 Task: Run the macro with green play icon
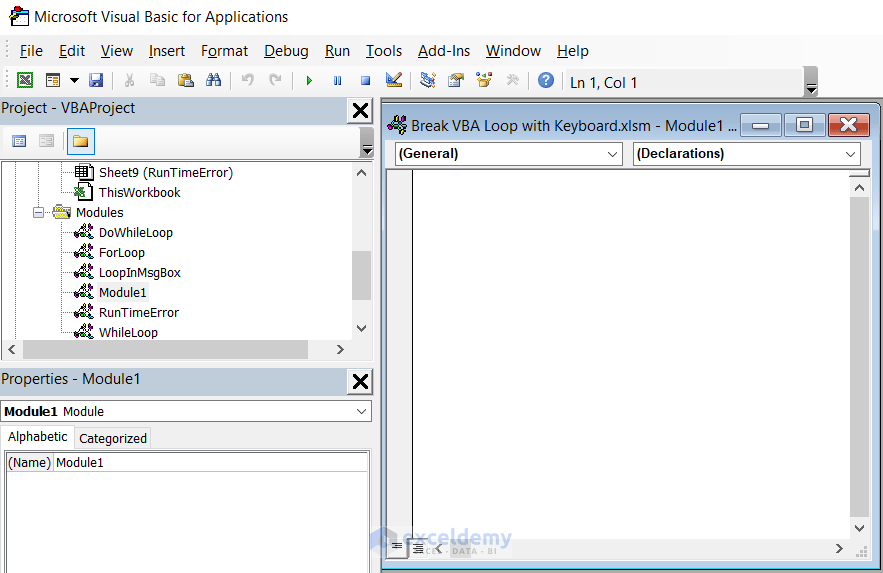coord(309,80)
